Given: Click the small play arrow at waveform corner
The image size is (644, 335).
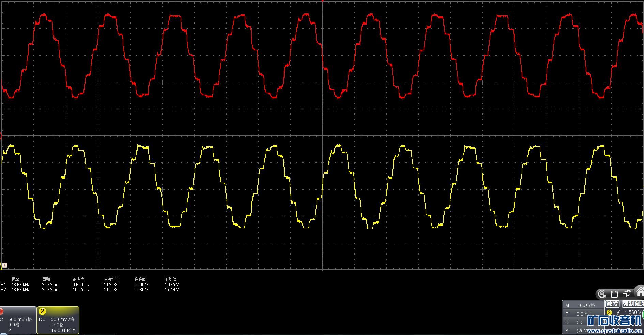Looking at the screenshot, I should point(4,265).
